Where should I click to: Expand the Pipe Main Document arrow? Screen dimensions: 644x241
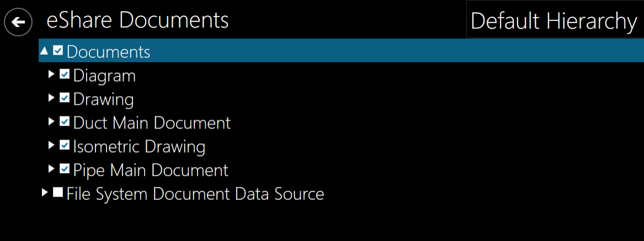click(x=51, y=169)
